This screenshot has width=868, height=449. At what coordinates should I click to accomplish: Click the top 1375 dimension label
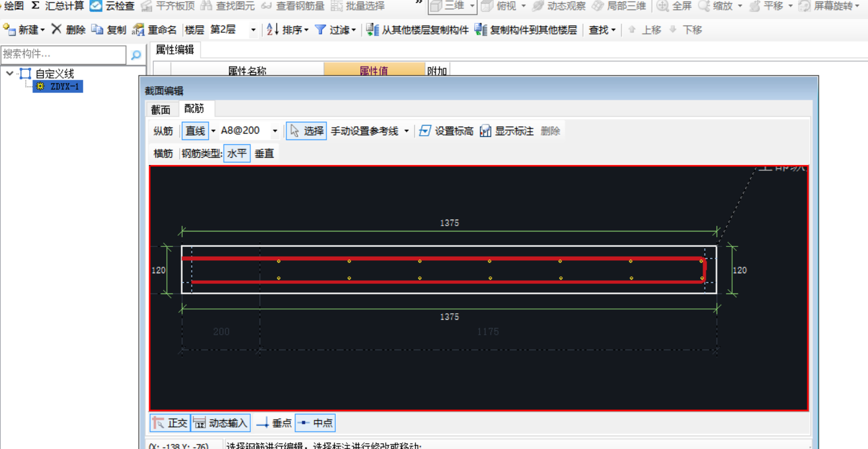[449, 223]
